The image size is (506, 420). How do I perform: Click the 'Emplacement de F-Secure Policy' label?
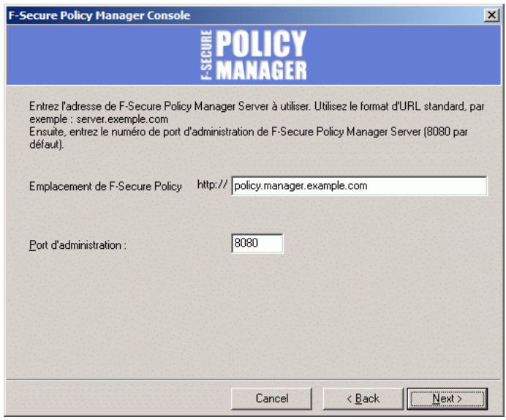[105, 187]
